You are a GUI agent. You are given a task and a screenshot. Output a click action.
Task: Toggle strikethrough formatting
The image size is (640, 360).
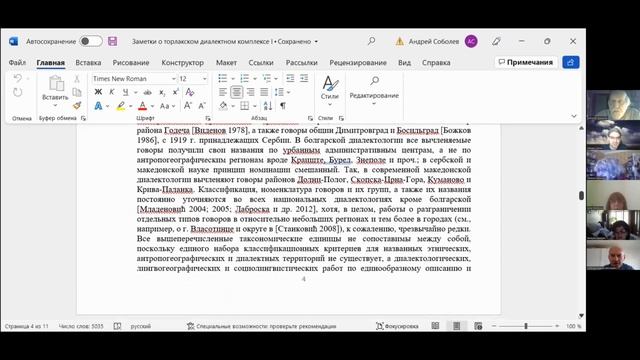[148, 92]
